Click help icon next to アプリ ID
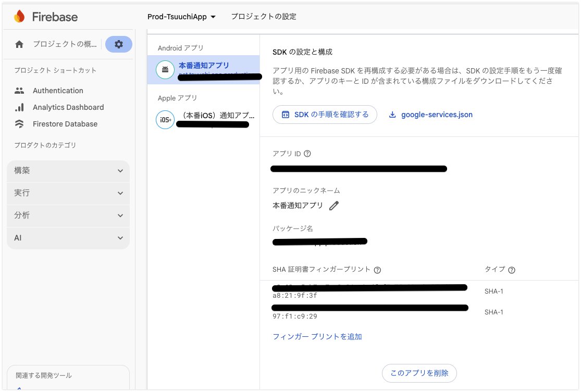 pos(307,154)
